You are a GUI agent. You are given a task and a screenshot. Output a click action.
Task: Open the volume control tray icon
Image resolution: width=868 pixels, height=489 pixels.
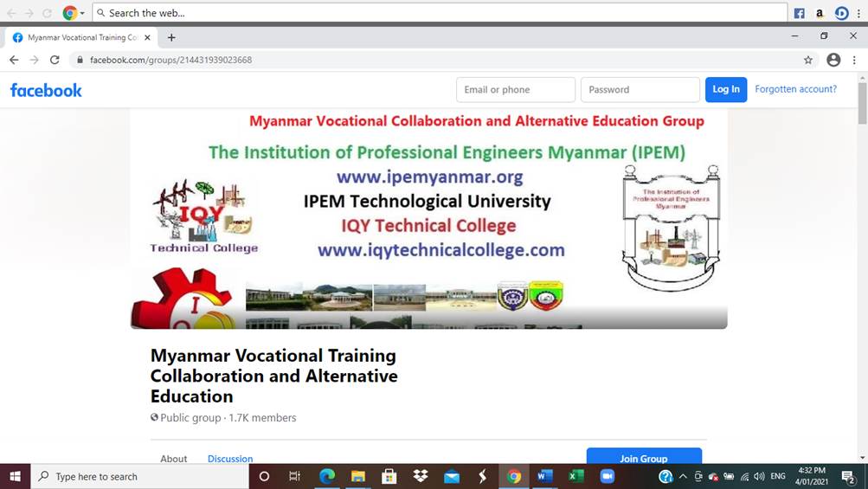759,476
